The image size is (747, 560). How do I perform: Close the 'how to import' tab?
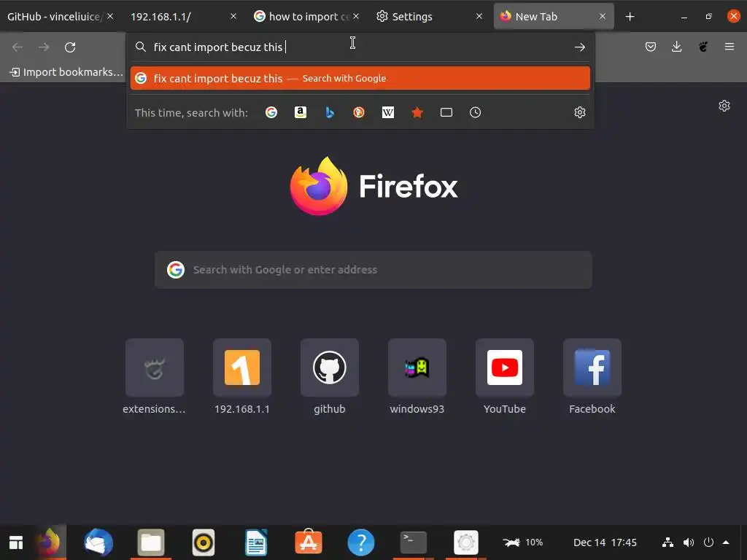pyautogui.click(x=356, y=16)
